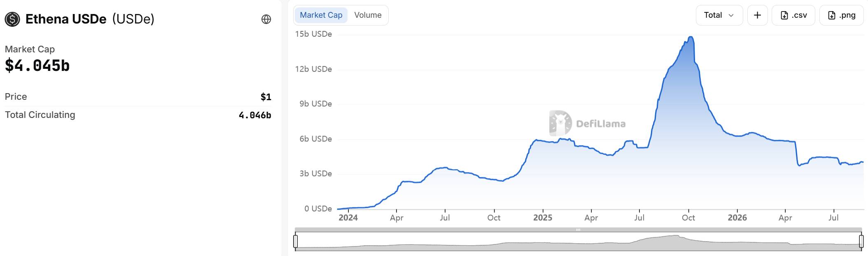Viewport: 868px width, 256px height.
Task: Download chart data as .csv
Action: click(793, 15)
